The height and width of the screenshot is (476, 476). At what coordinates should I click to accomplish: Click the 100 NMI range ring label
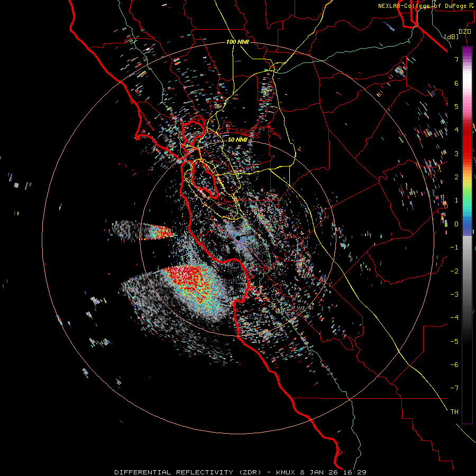click(x=237, y=42)
